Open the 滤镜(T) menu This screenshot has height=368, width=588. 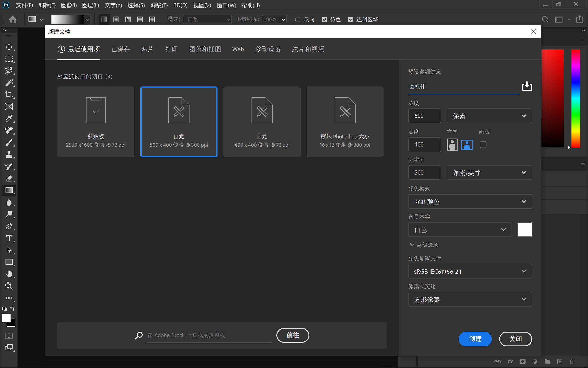pyautogui.click(x=159, y=5)
